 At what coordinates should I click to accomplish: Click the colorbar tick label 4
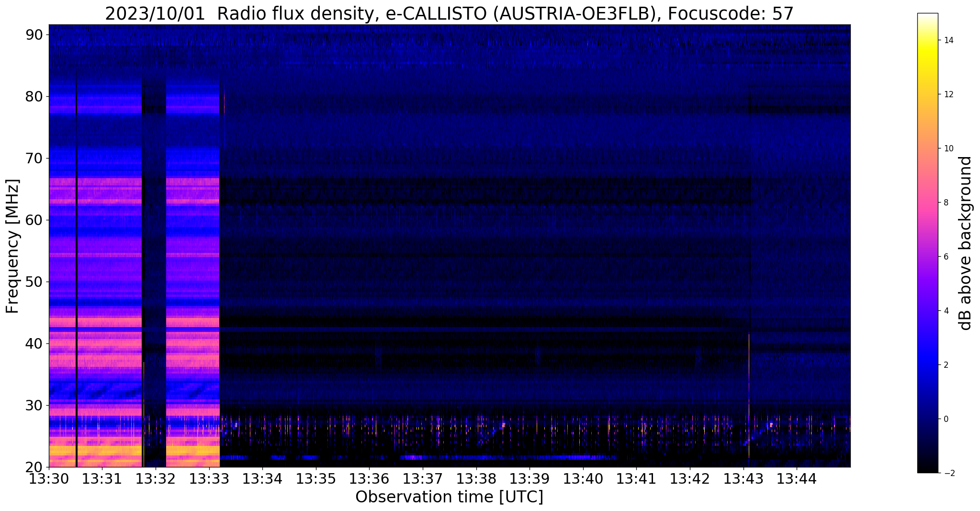pos(946,311)
